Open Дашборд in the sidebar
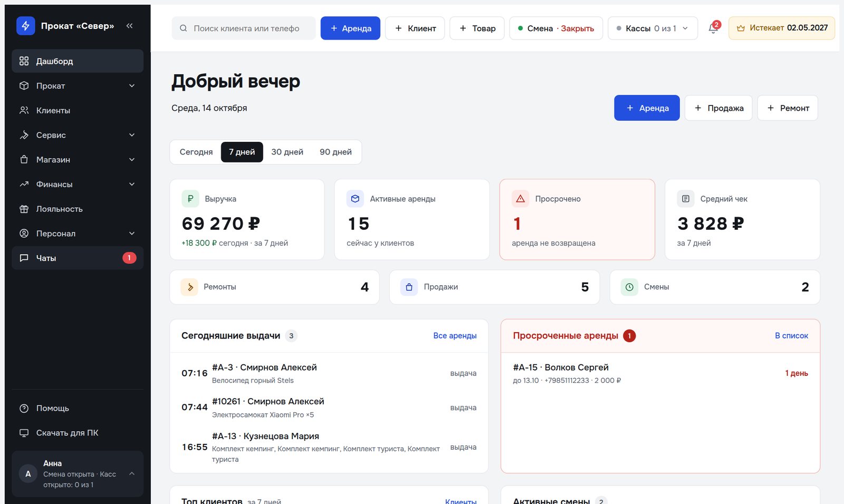 (x=78, y=61)
